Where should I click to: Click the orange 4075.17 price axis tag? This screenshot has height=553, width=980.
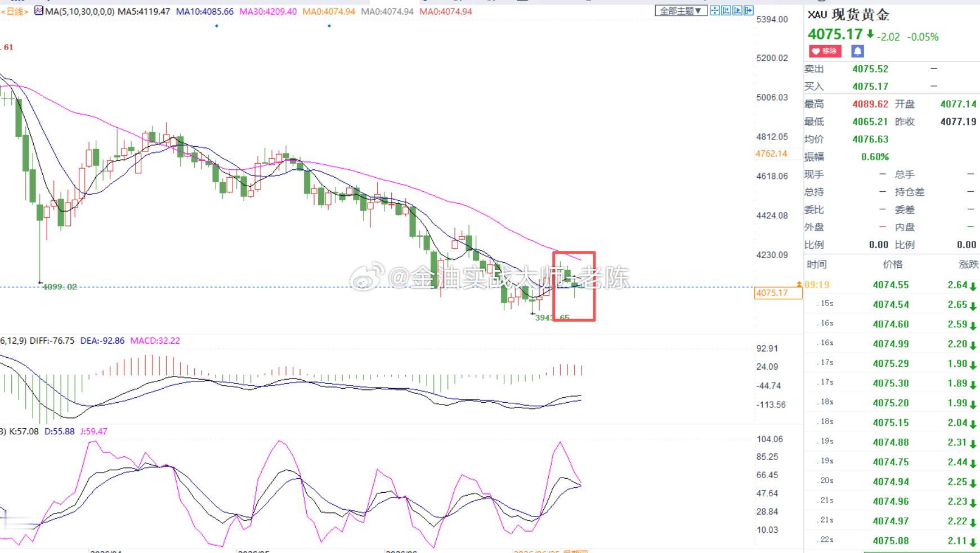778,293
